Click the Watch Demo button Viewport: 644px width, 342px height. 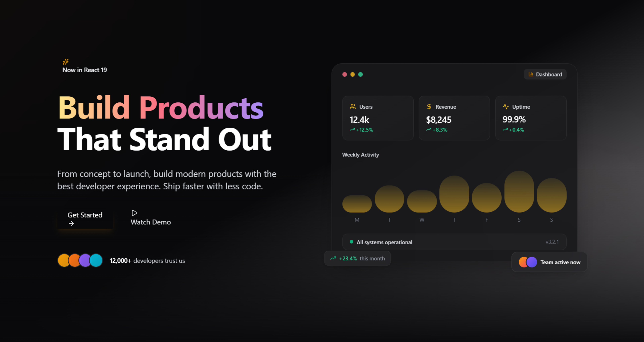coord(151,218)
